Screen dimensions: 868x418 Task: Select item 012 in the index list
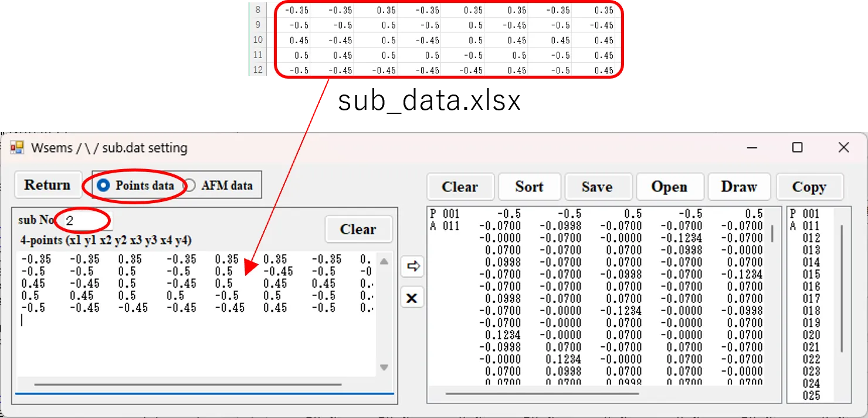(811, 238)
